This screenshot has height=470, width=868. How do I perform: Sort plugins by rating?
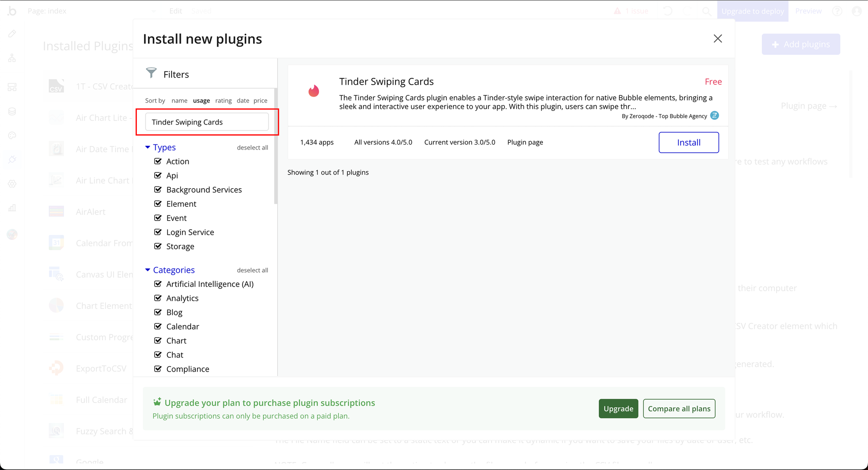[x=223, y=100]
